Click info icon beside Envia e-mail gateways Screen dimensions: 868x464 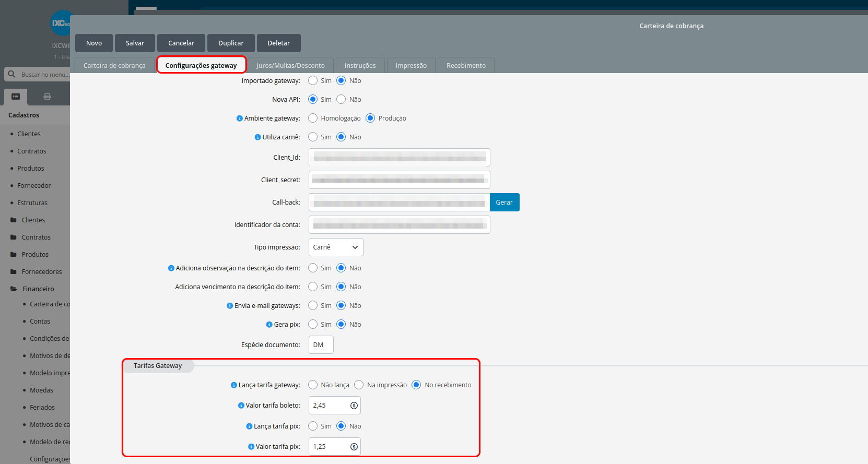pyautogui.click(x=230, y=306)
